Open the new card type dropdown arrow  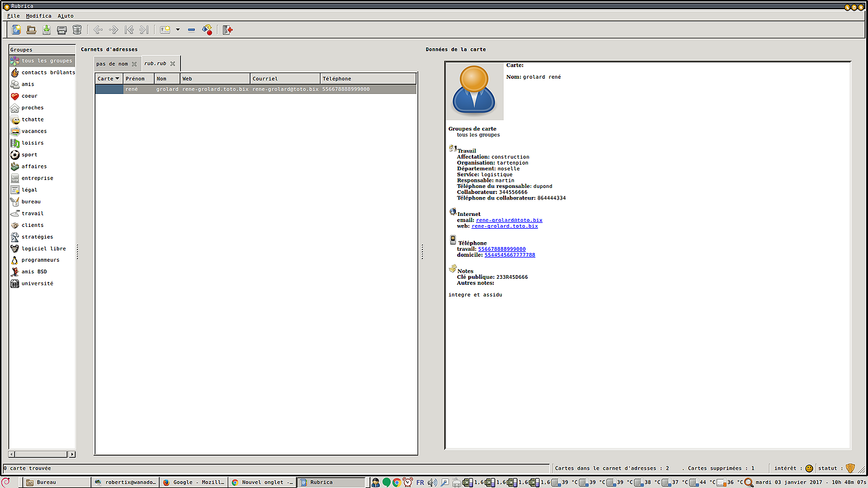click(x=178, y=29)
